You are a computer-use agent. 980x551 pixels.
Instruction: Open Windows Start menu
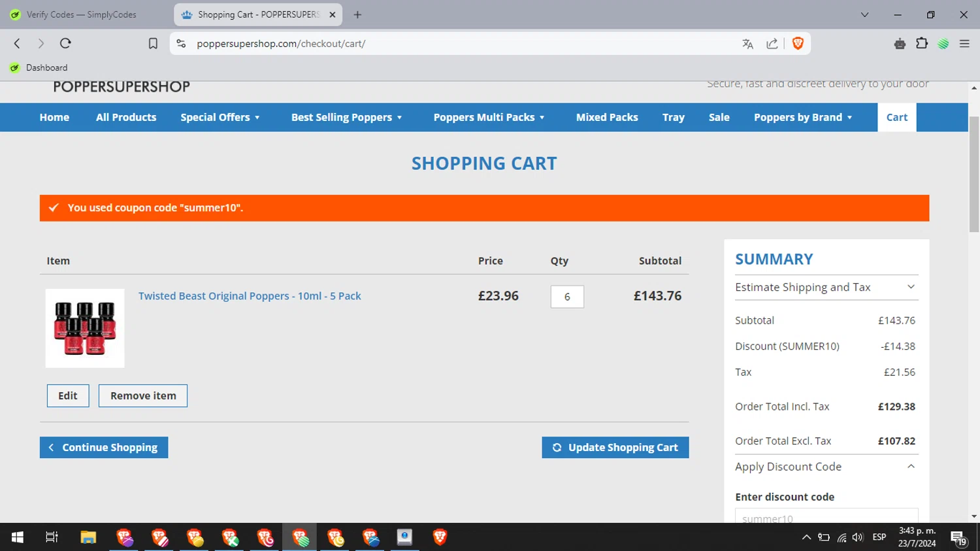(18, 537)
